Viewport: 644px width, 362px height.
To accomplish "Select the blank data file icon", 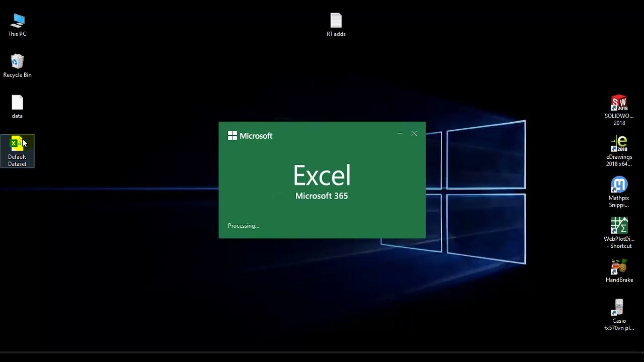I will point(17,107).
